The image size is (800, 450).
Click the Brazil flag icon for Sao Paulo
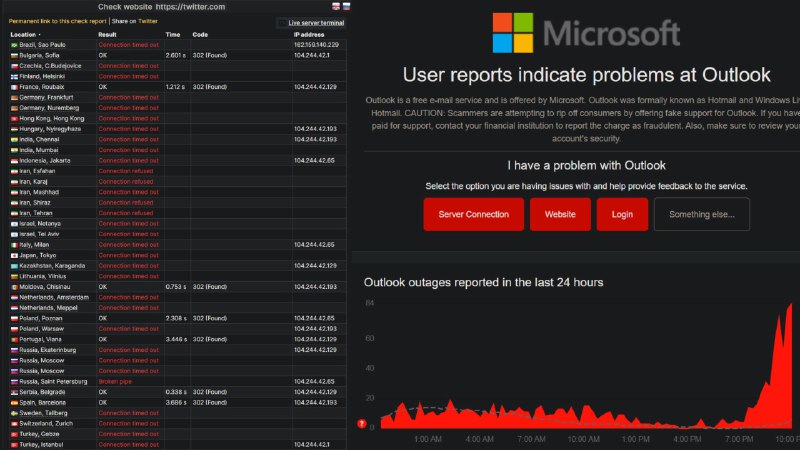click(14, 45)
